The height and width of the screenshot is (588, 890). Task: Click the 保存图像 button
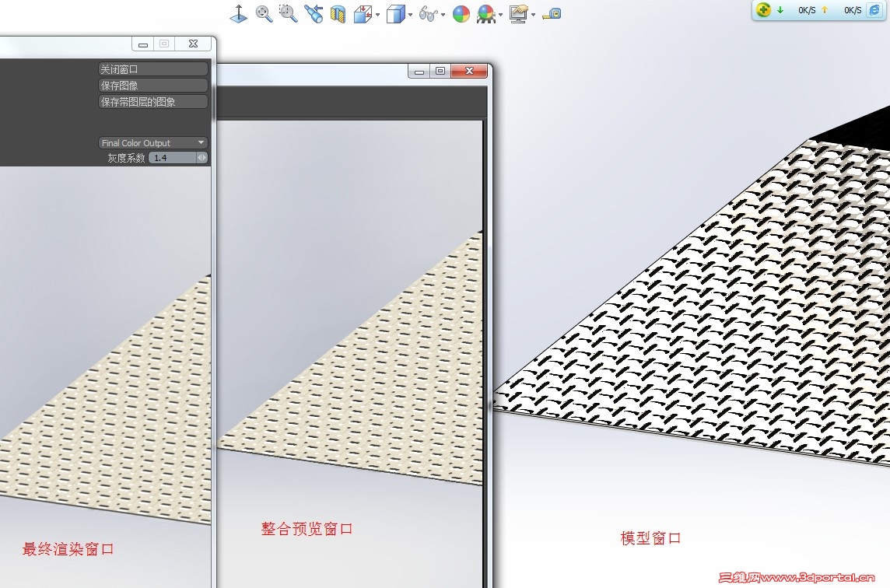tap(153, 86)
